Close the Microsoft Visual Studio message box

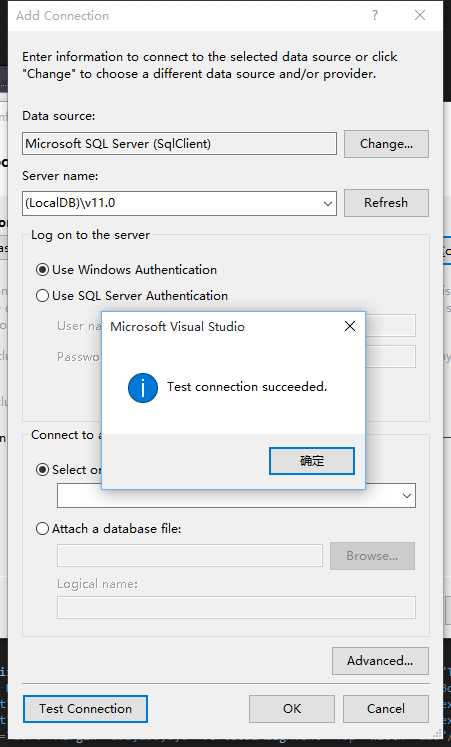click(350, 326)
